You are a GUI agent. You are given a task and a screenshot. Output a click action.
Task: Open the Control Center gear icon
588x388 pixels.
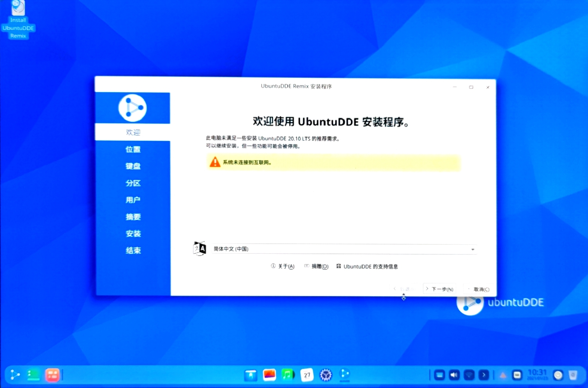click(325, 375)
